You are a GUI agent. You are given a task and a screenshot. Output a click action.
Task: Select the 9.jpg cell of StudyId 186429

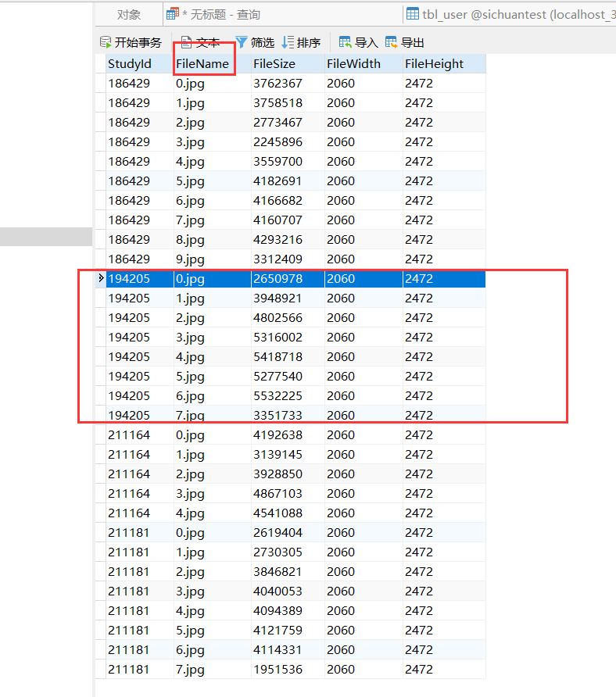190,259
